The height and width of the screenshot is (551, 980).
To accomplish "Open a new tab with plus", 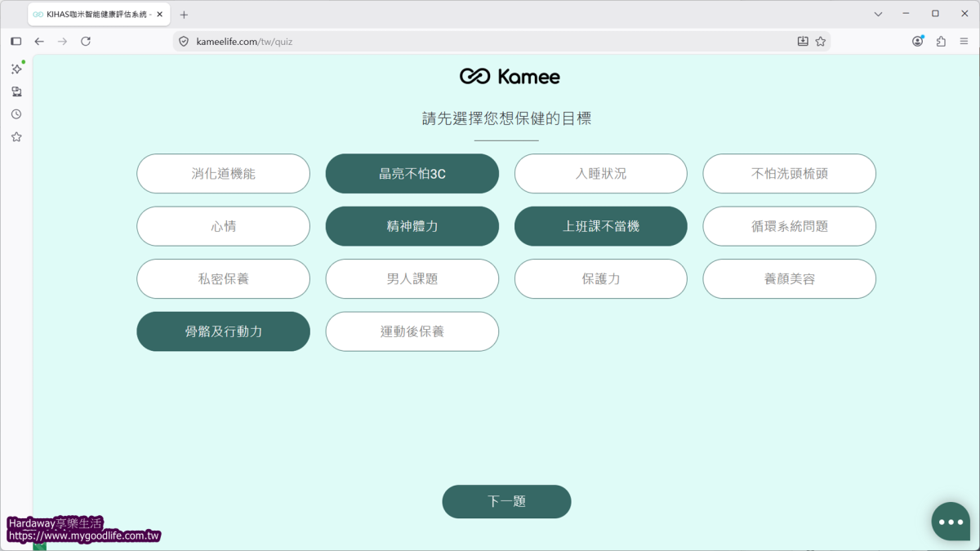I will point(184,15).
